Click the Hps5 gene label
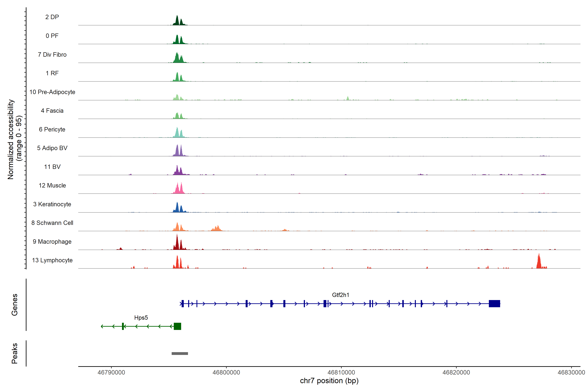588x392 pixels. [x=141, y=318]
